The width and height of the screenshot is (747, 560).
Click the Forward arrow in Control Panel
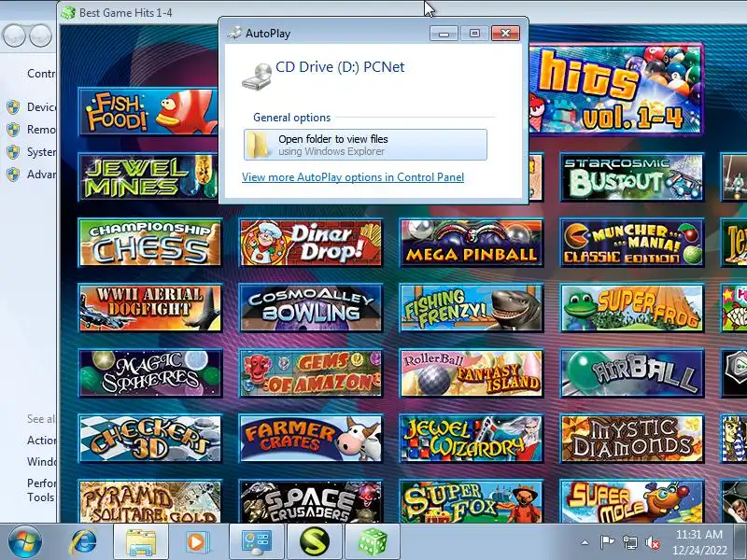pos(40,35)
